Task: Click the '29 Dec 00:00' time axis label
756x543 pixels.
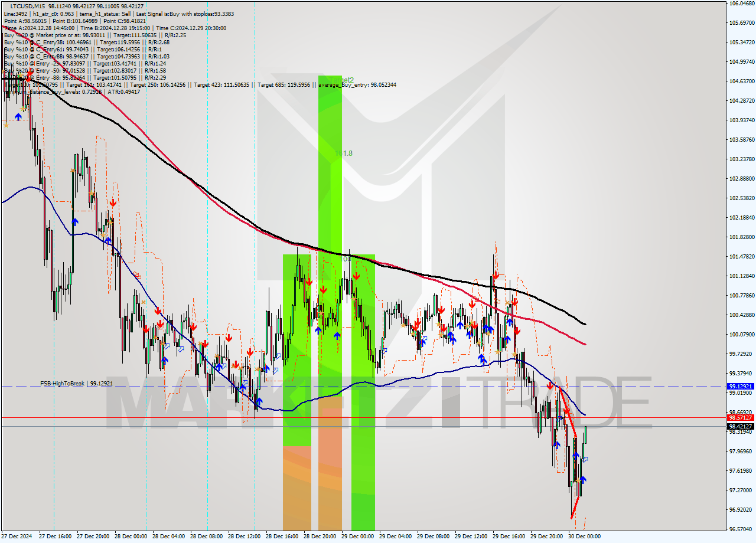Action: click(x=357, y=537)
